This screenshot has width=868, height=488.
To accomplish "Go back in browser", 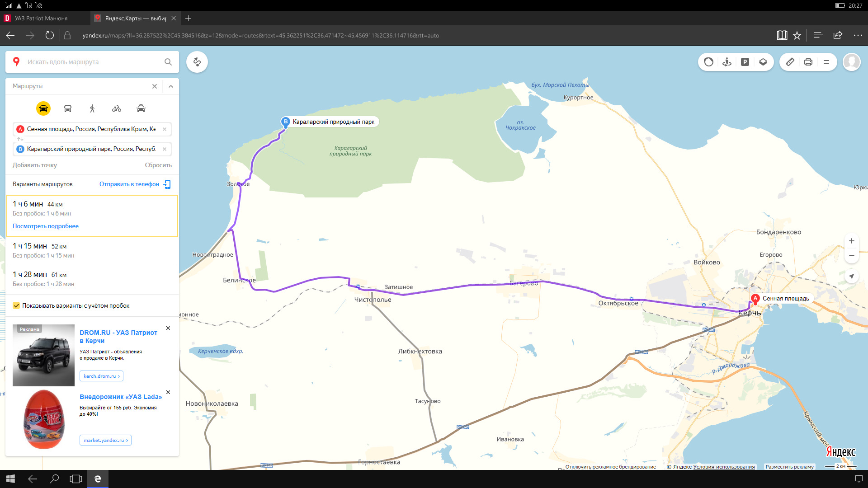I will click(10, 35).
